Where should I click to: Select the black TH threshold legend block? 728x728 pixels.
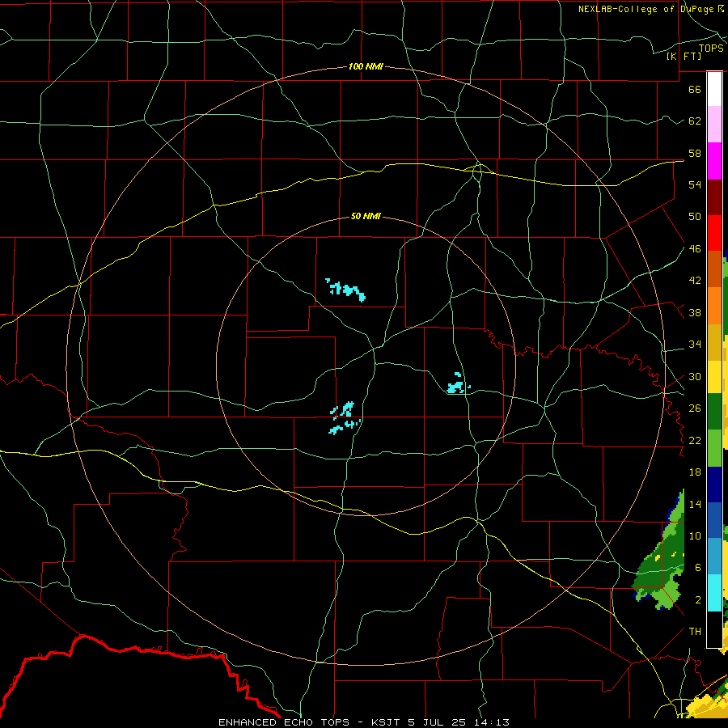714,629
